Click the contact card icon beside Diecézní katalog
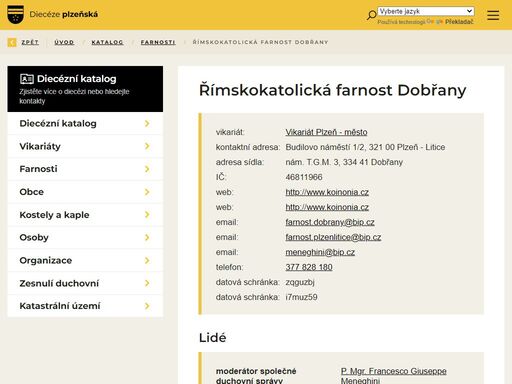512x384 pixels. (27, 79)
